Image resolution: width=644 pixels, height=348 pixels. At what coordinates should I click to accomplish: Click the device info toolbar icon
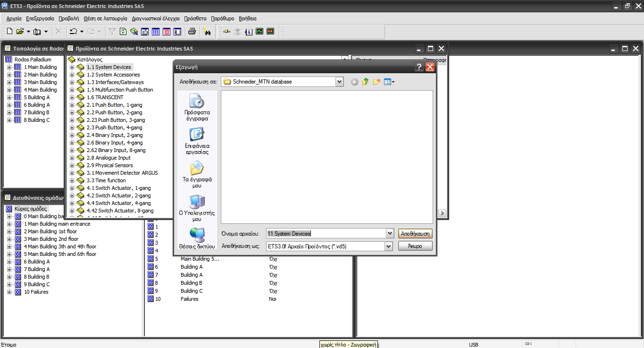pyautogui.click(x=249, y=32)
